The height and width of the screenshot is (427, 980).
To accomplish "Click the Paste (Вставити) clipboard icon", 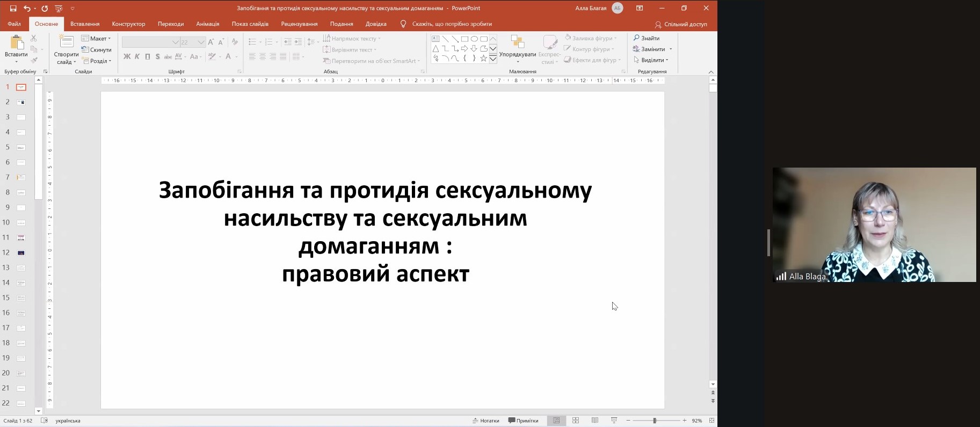I will pos(16,45).
